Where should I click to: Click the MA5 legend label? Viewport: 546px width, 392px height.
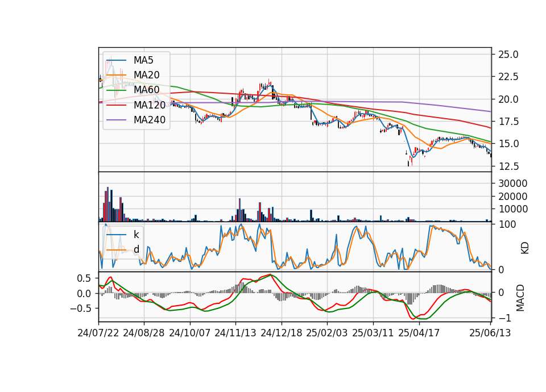click(143, 60)
